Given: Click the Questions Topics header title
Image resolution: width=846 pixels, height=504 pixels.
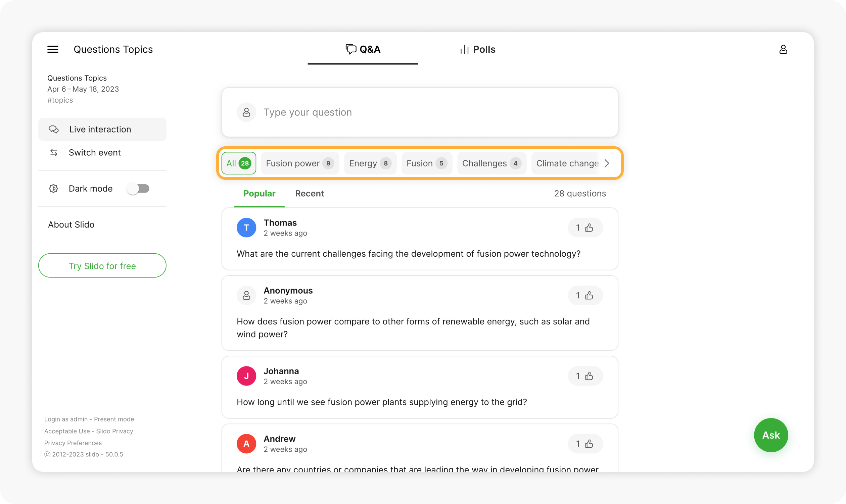Looking at the screenshot, I should [x=113, y=50].
